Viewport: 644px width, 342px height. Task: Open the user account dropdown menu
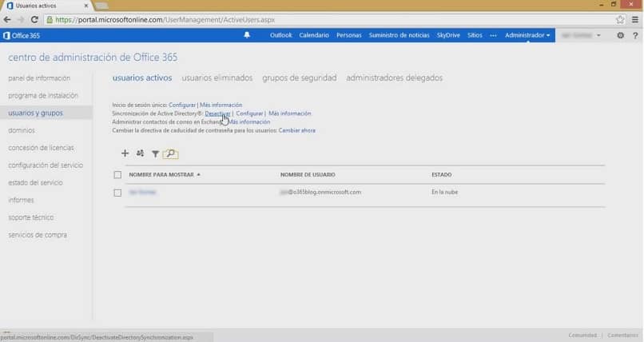581,35
